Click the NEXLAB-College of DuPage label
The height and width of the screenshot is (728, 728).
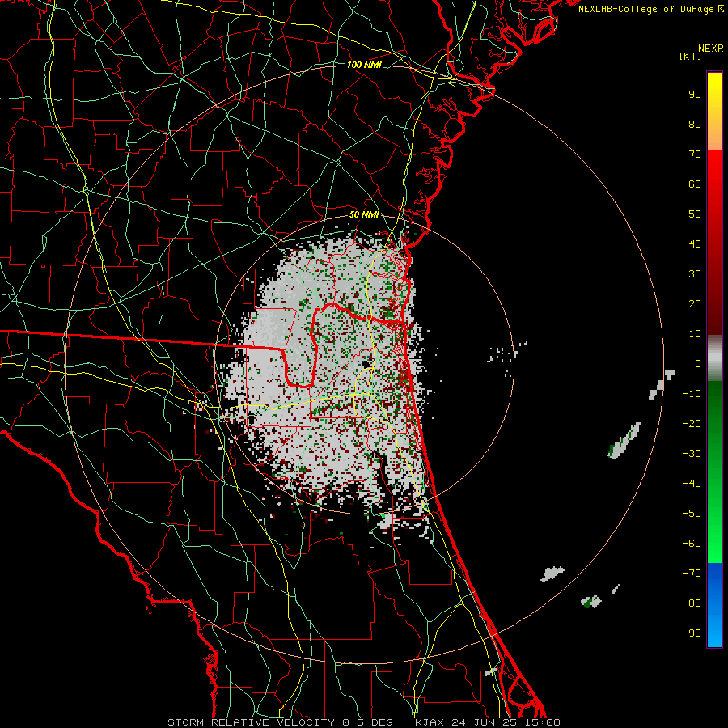click(x=651, y=9)
